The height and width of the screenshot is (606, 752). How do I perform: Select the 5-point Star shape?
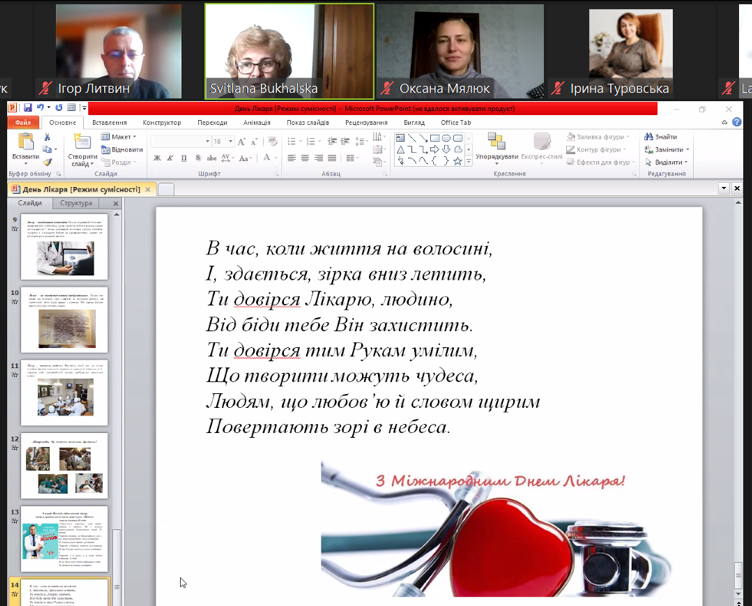click(458, 161)
